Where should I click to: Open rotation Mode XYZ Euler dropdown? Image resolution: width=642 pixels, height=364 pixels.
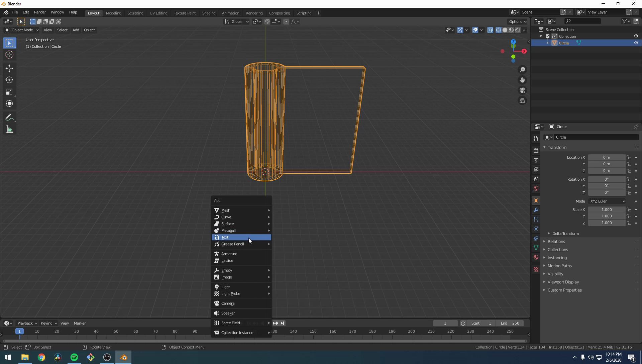click(607, 201)
